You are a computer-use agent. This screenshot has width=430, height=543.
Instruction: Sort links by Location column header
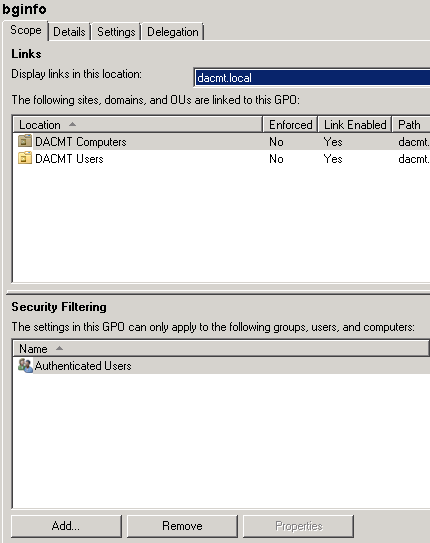[137, 124]
